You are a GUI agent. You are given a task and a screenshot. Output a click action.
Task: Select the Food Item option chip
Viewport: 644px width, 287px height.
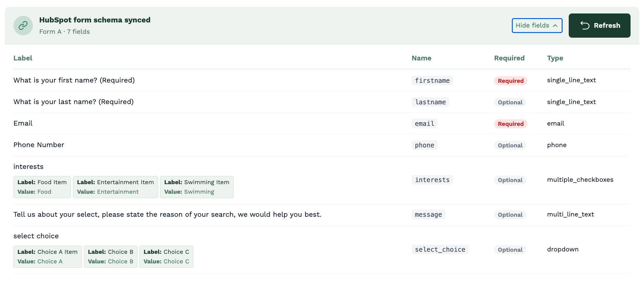pos(42,187)
